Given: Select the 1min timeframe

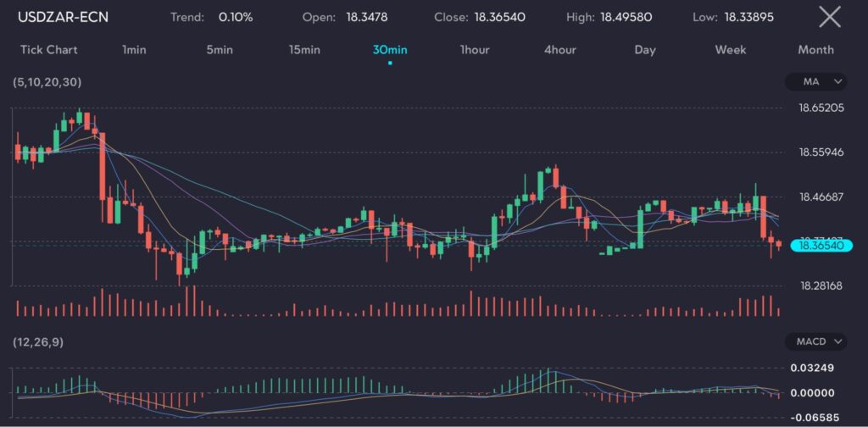Looking at the screenshot, I should pyautogui.click(x=134, y=49).
